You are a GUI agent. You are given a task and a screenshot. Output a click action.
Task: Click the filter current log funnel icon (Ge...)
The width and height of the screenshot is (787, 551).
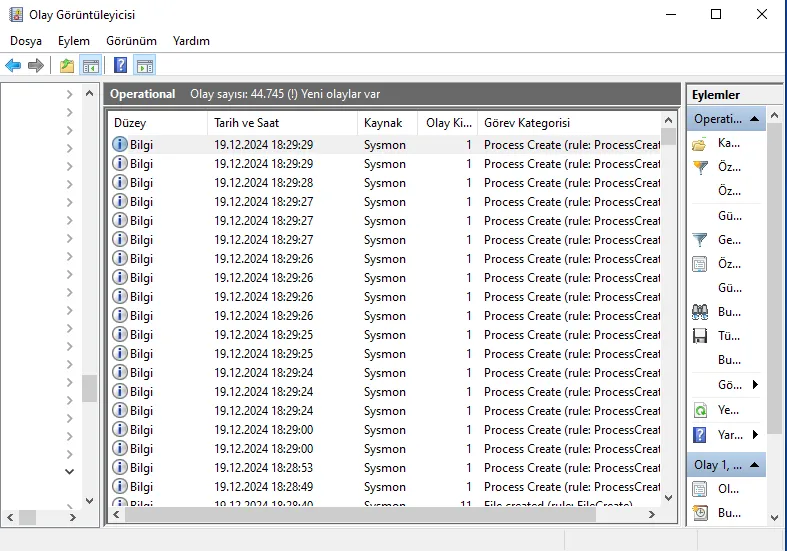(700, 240)
